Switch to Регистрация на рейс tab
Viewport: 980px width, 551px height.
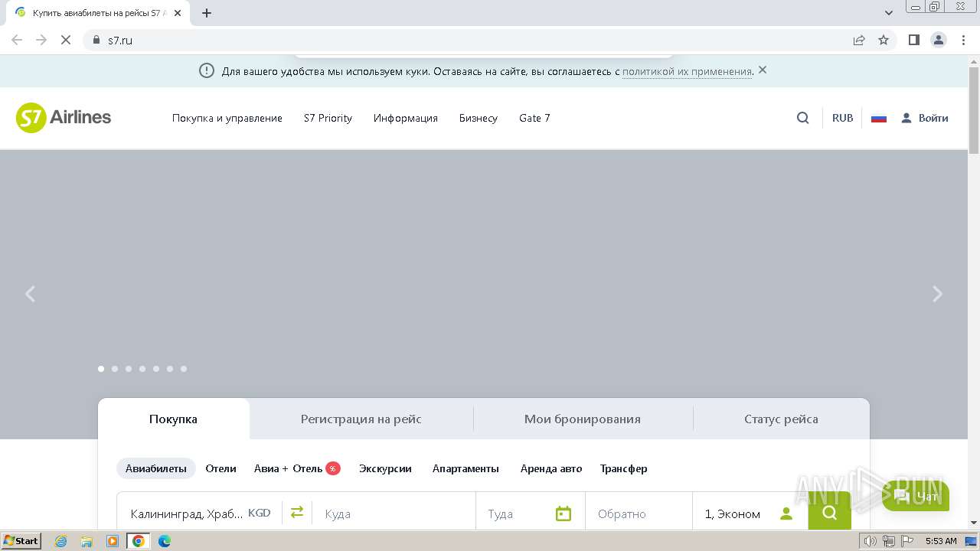361,419
